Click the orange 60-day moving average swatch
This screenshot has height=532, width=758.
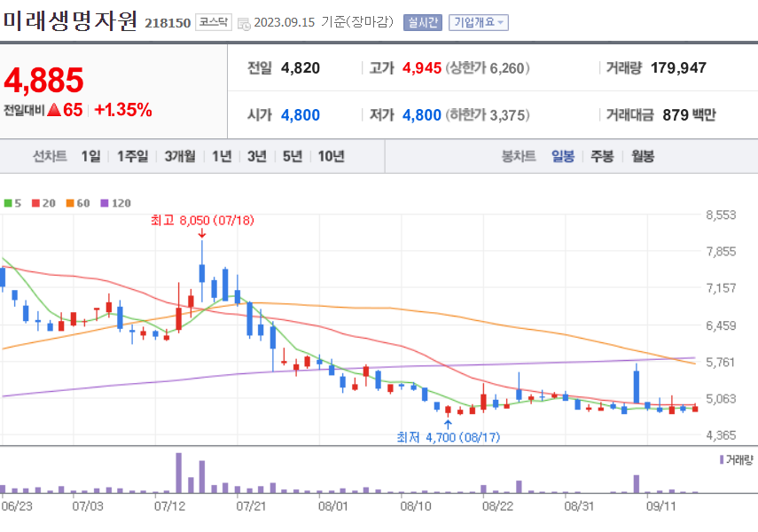pyautogui.click(x=70, y=203)
